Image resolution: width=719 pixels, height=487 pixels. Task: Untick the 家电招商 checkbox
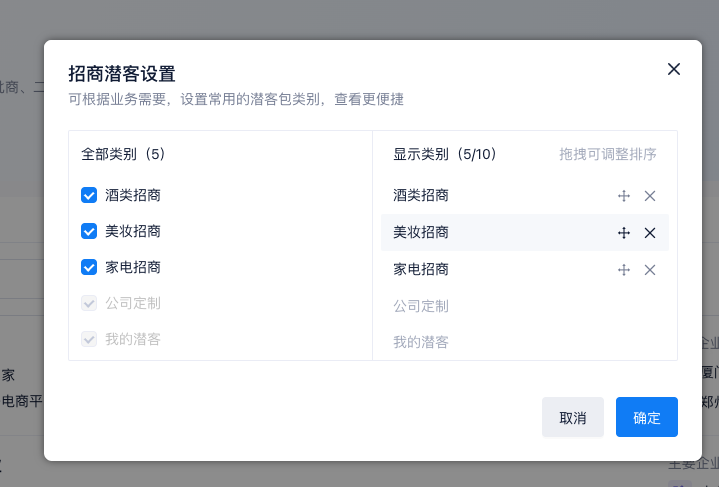click(89, 267)
